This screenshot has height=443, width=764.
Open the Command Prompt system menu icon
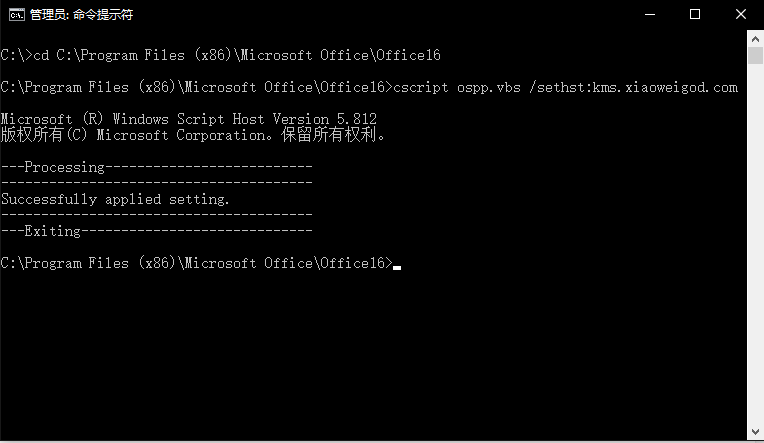point(17,15)
